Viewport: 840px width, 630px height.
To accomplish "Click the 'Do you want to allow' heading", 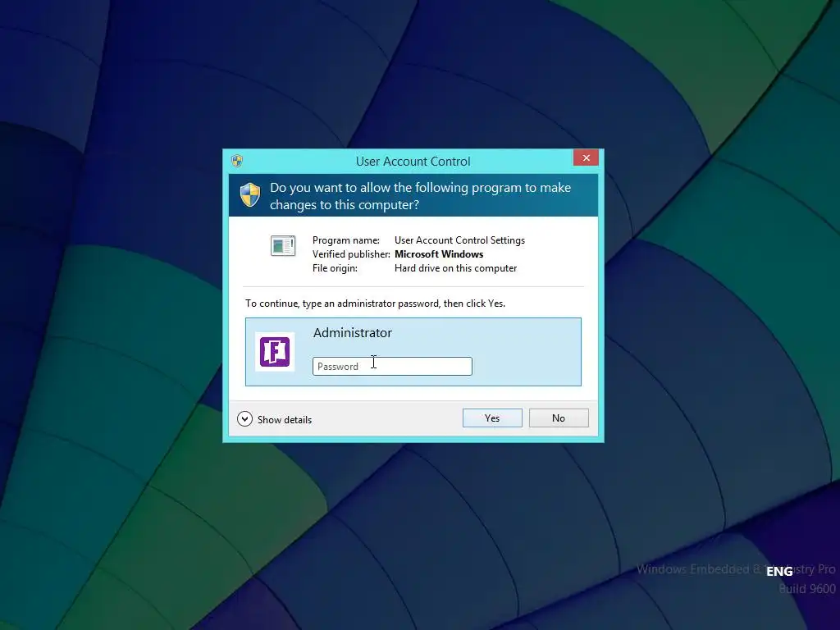I will click(421, 196).
